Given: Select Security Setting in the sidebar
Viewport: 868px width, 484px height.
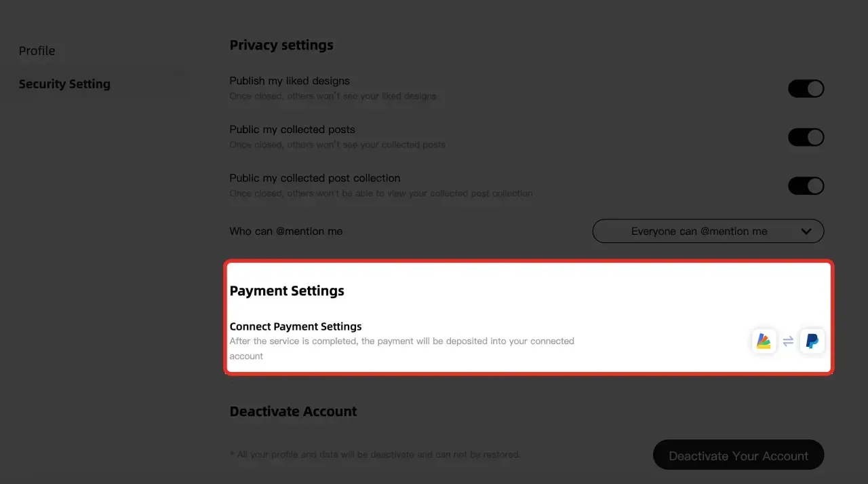Looking at the screenshot, I should coord(64,84).
